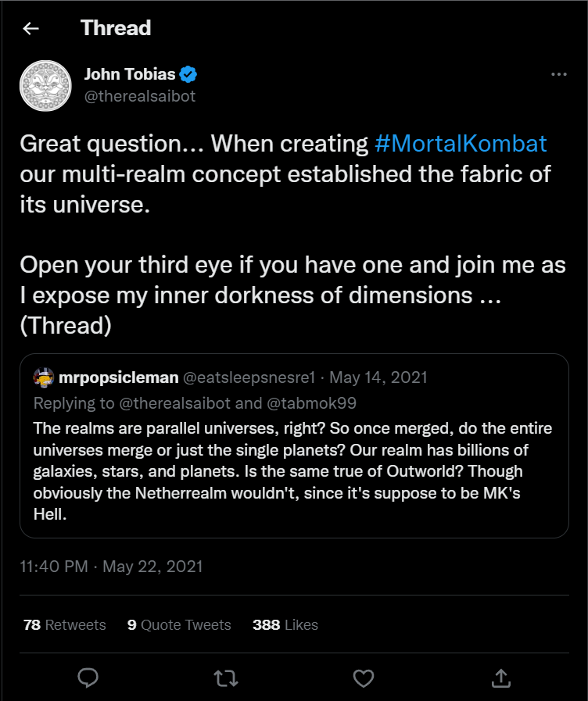Click mrpopsicleman's small avatar in the quoted tweet

(x=43, y=377)
